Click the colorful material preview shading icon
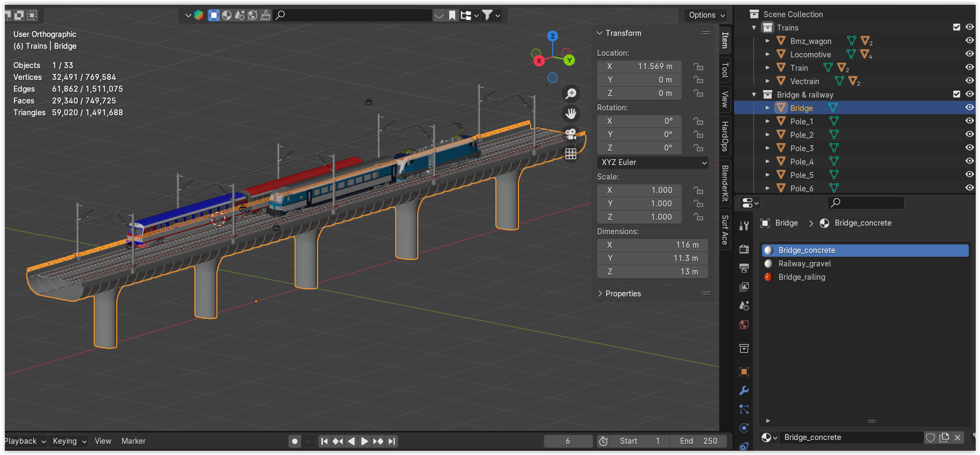The height and width of the screenshot is (455, 980). [199, 15]
